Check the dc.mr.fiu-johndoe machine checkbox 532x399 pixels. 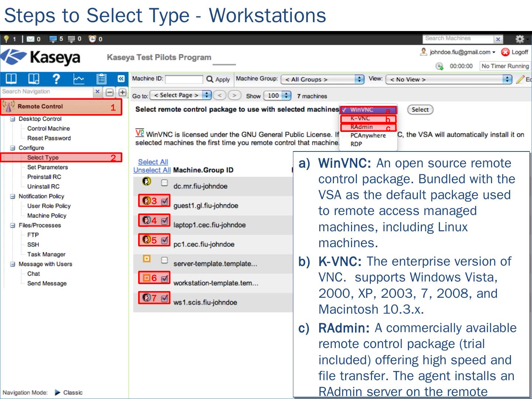[x=164, y=183]
